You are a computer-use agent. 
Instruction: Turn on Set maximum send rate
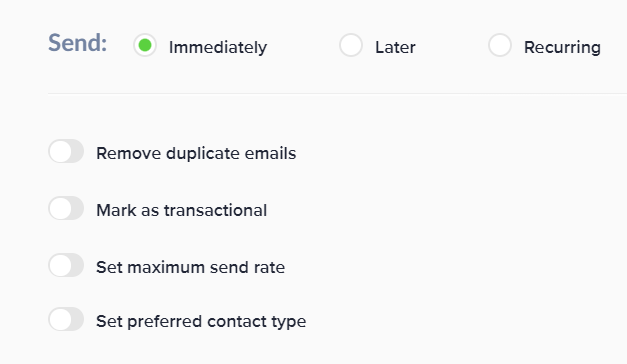coord(66,265)
